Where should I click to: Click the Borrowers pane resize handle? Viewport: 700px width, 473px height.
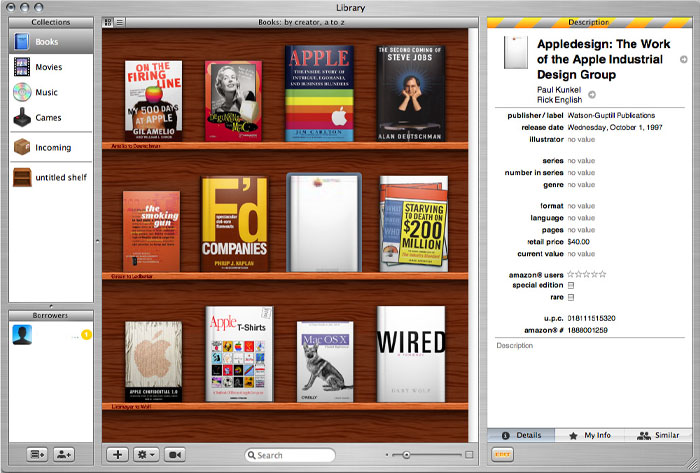coord(50,307)
